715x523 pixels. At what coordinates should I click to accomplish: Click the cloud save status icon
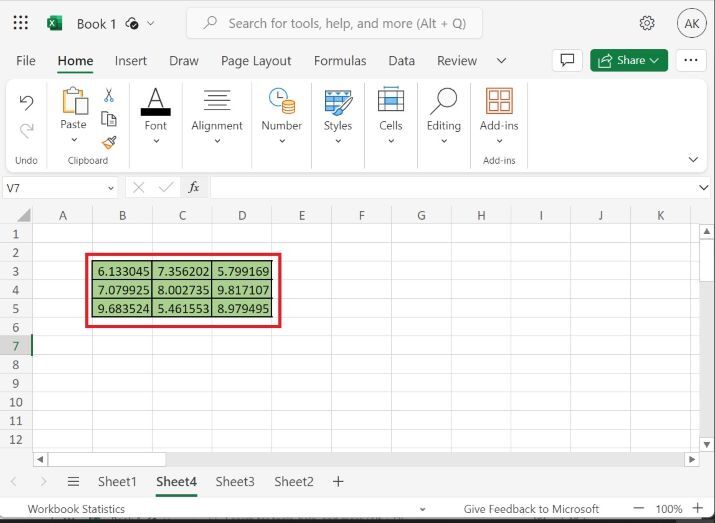132,23
